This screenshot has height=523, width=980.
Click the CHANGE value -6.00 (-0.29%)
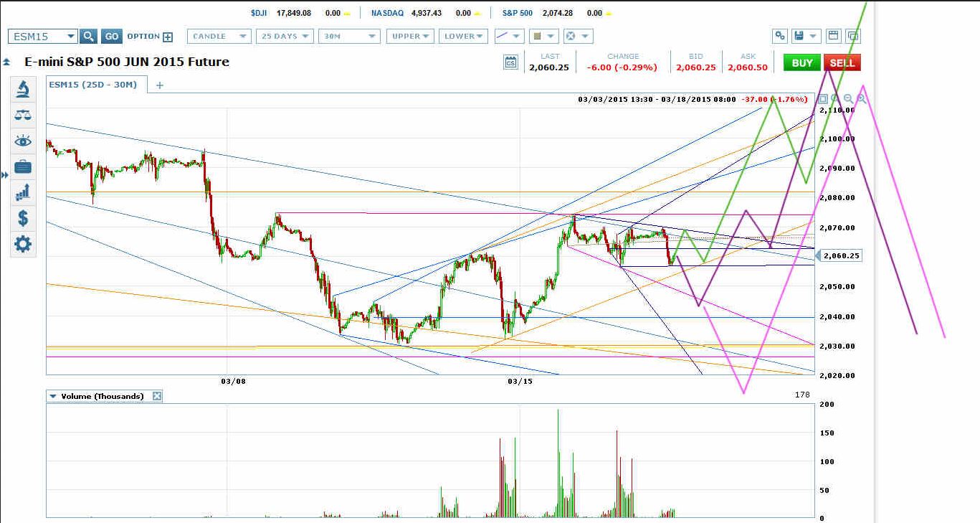(622, 67)
